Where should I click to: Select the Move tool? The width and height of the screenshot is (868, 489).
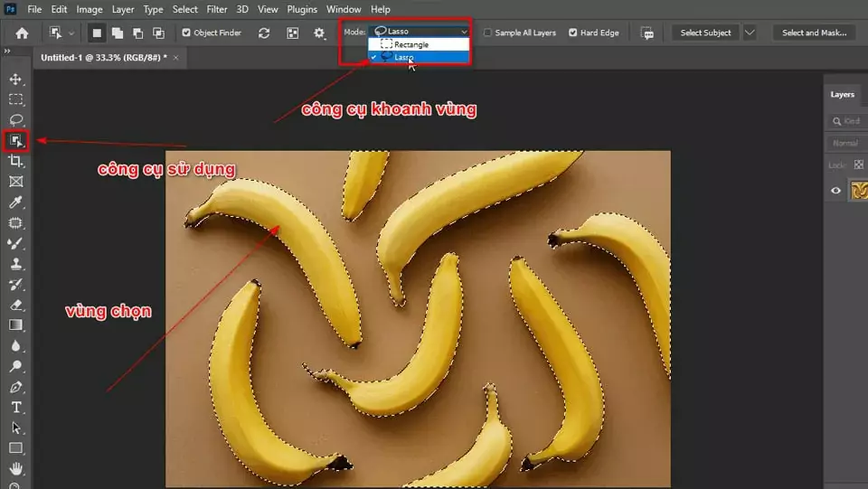pyautogui.click(x=15, y=80)
